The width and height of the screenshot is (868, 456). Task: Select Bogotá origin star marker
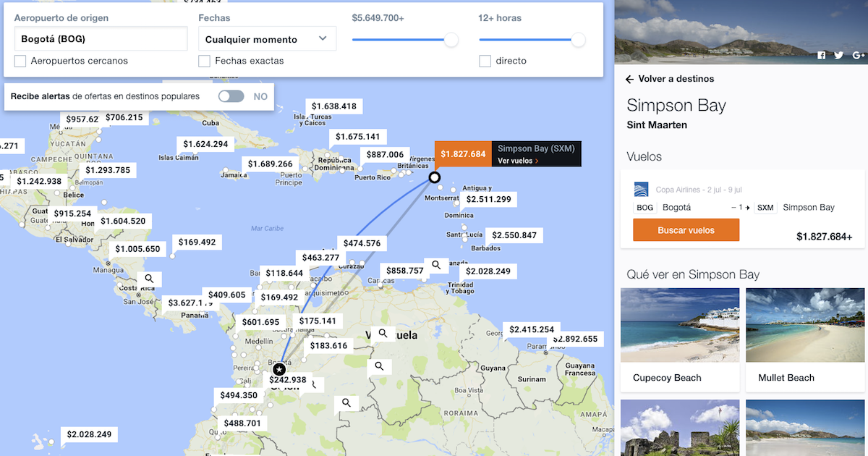tap(279, 369)
